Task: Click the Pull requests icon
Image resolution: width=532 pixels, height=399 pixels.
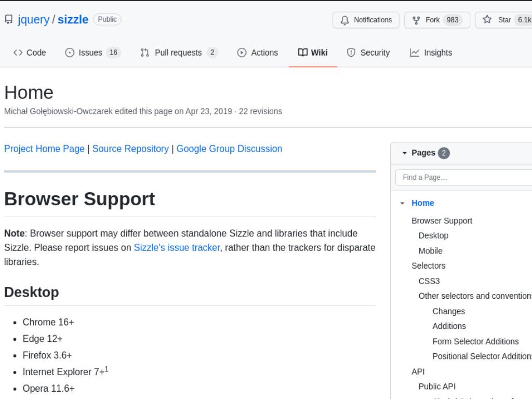Action: click(x=145, y=52)
